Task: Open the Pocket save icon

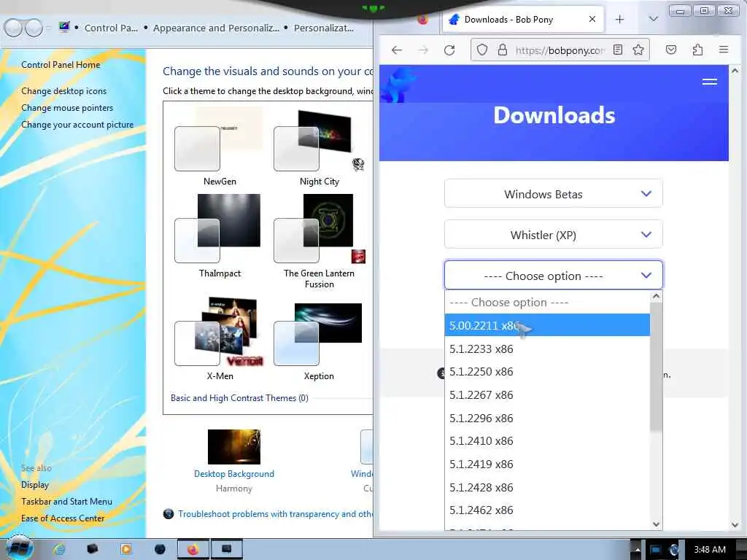Action: tap(671, 50)
